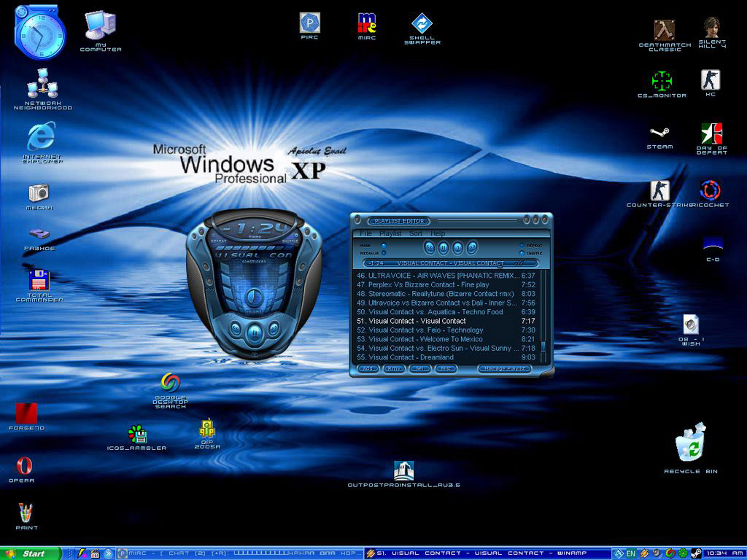Viewport: 747px width, 560px height.
Task: Click the EN language indicator in tray
Action: [630, 553]
